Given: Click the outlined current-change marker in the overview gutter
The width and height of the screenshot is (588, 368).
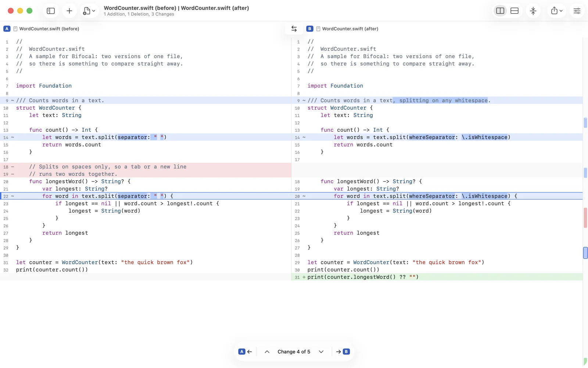Looking at the screenshot, I should (585, 253).
